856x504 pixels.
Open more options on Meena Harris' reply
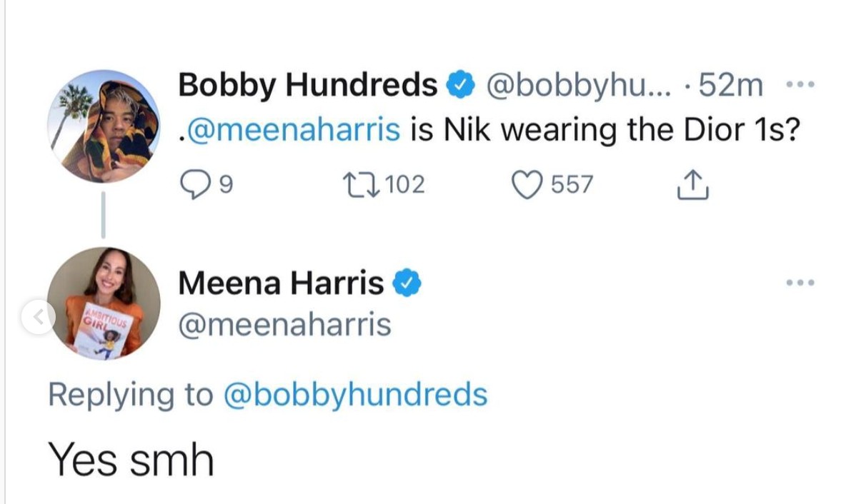pos(800,283)
